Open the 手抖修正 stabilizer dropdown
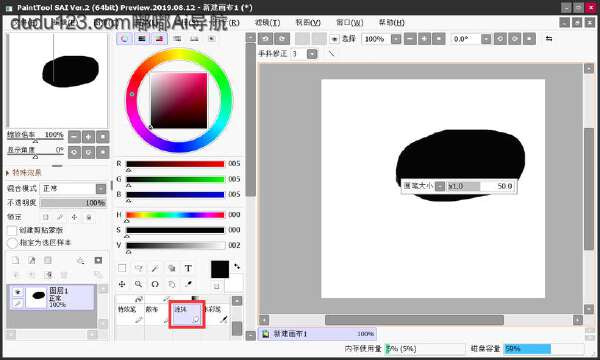This screenshot has width=600, height=360. click(312, 54)
